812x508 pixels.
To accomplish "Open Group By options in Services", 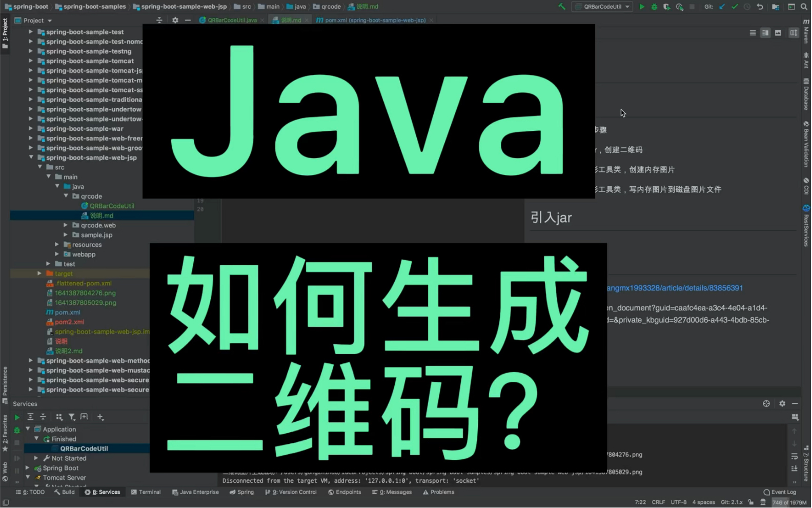I will click(59, 417).
